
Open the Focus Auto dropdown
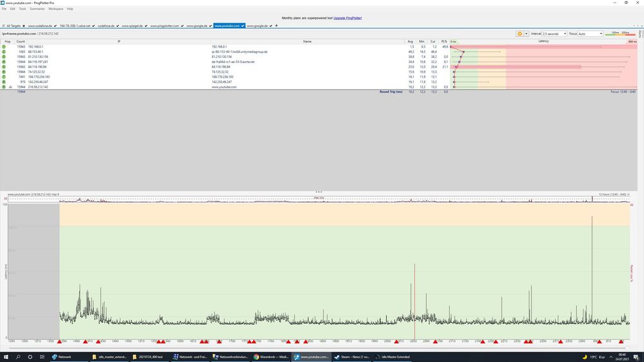(590, 33)
